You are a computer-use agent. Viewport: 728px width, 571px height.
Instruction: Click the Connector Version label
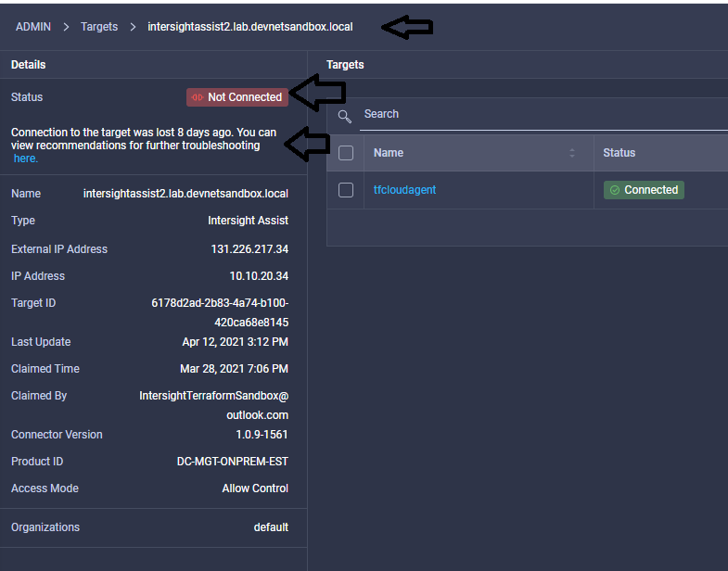click(57, 435)
